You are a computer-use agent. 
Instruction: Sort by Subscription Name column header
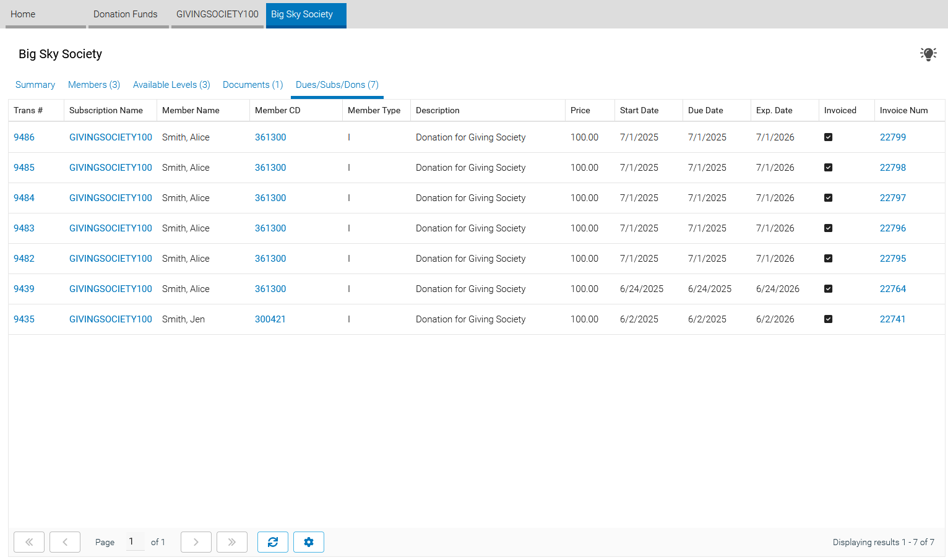(110, 110)
